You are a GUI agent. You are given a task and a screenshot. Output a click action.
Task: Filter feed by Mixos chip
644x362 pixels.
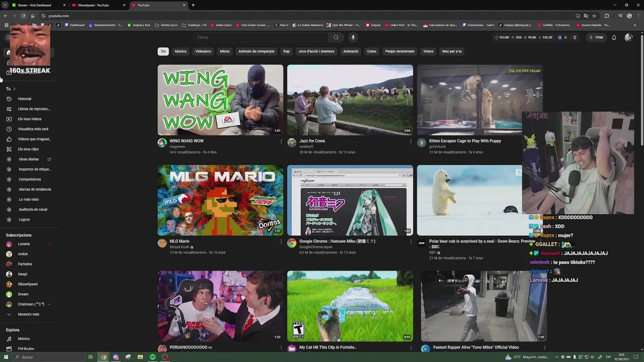225,51
